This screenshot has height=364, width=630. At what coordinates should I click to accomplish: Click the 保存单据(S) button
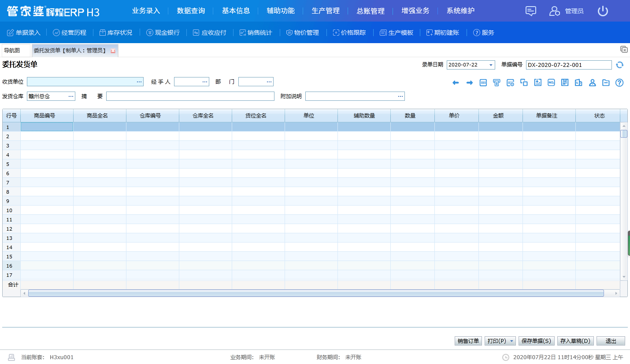tap(536, 341)
